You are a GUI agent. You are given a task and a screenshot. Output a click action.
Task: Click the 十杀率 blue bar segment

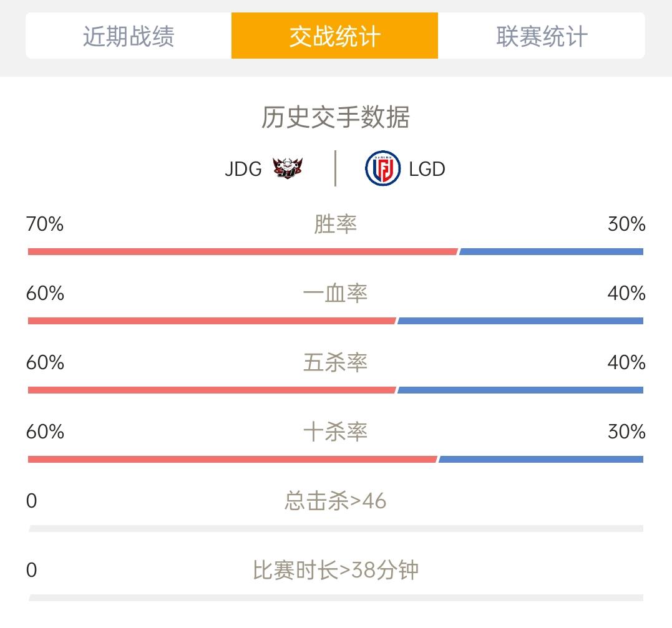pos(541,460)
